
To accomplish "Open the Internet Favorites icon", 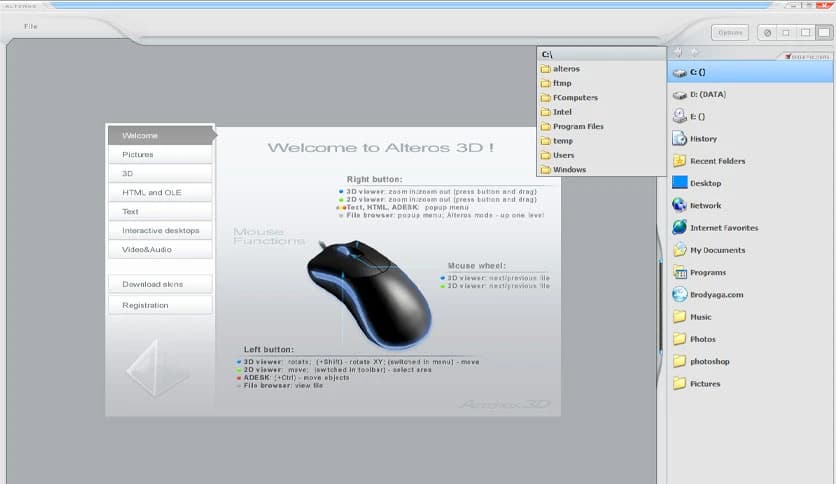I will tap(679, 228).
